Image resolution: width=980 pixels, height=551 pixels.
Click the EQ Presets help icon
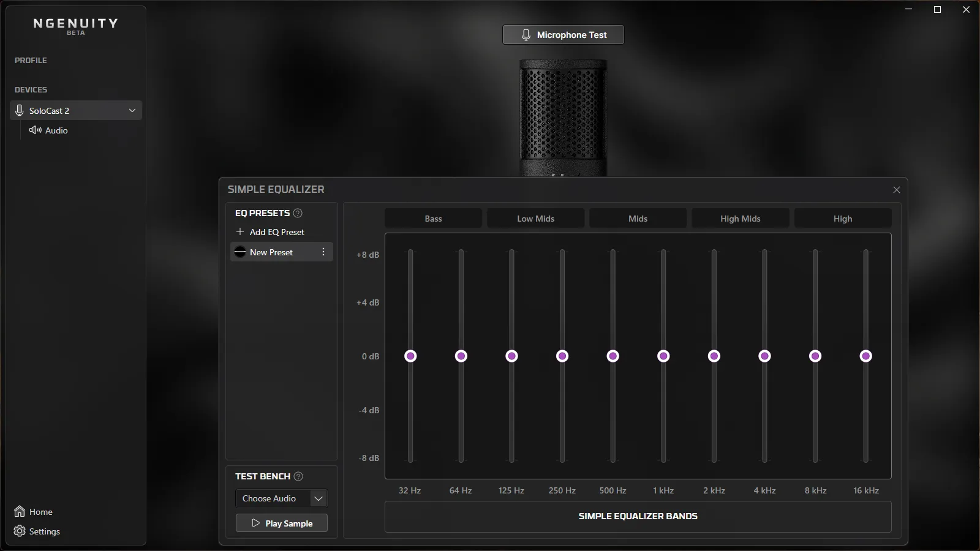click(298, 213)
